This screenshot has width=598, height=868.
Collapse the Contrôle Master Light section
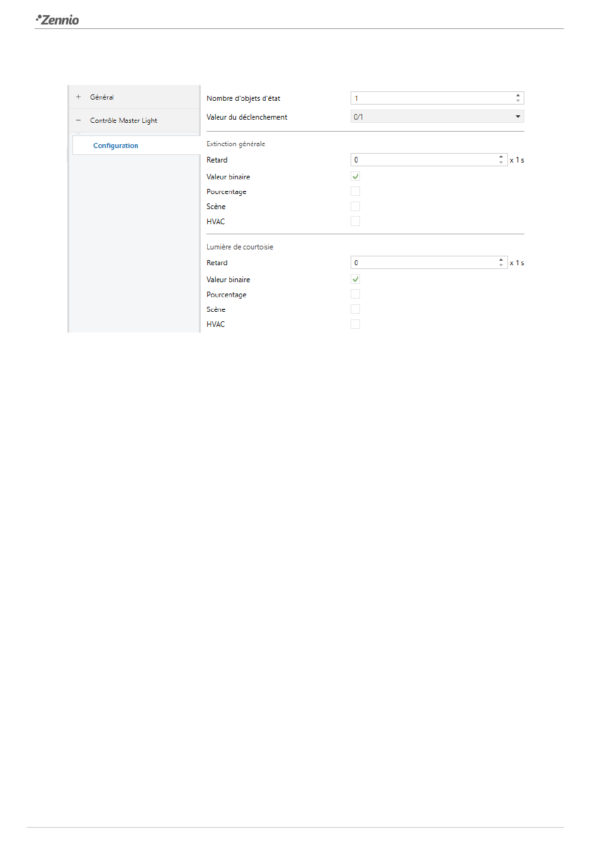[x=79, y=120]
